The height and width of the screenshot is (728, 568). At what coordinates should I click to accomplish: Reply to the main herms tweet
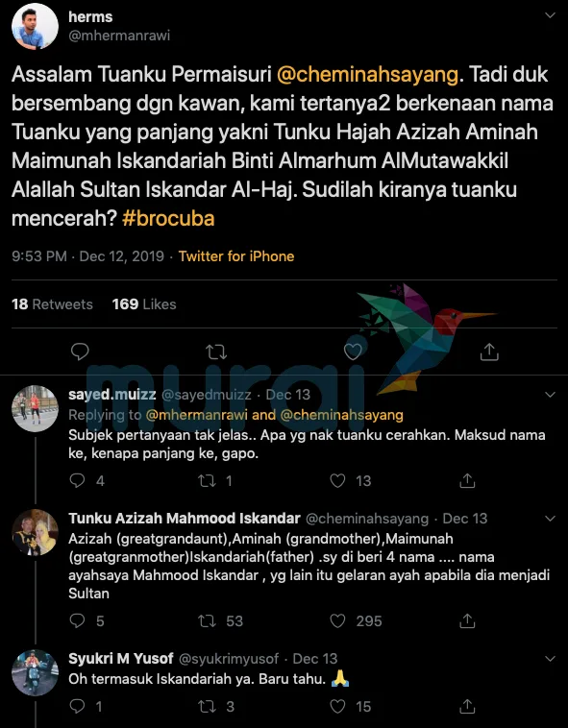[x=80, y=352]
